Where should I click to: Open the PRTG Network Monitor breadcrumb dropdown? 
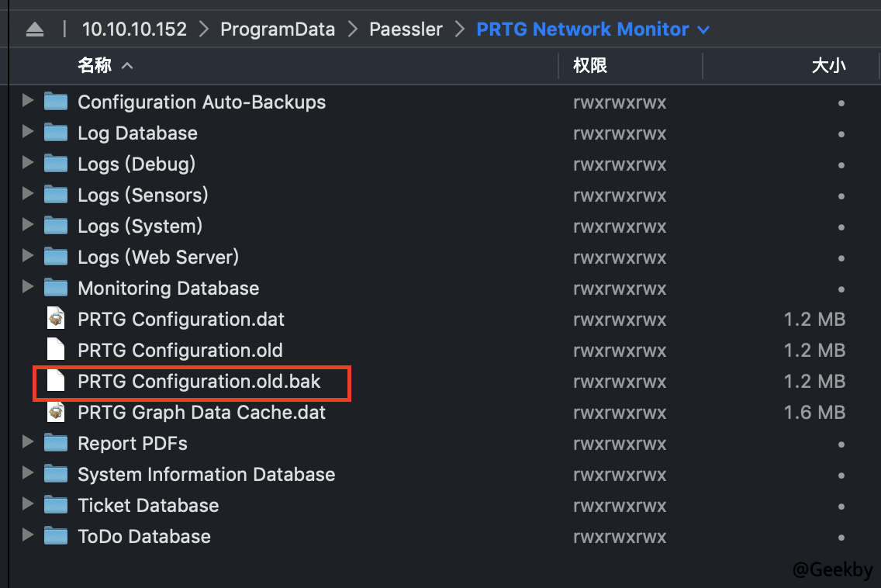pyautogui.click(x=704, y=29)
